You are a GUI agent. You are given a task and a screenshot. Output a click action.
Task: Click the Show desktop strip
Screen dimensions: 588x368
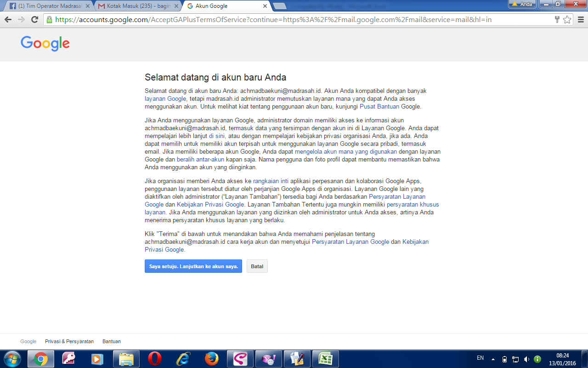point(585,359)
